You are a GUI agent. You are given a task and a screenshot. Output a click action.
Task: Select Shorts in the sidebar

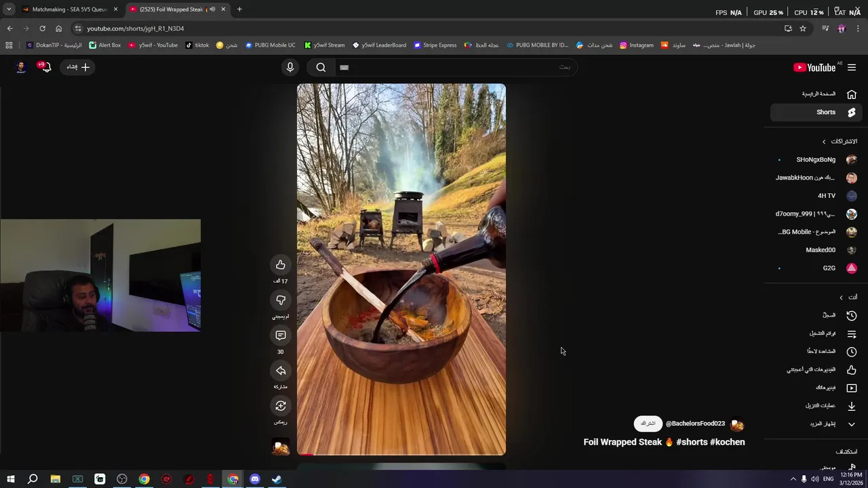point(816,113)
